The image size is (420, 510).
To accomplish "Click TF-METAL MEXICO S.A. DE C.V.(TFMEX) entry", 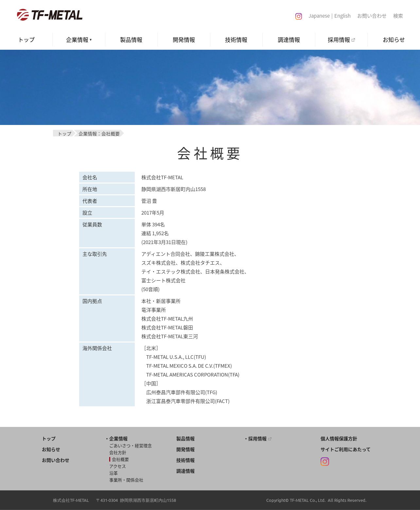I will tap(189, 366).
